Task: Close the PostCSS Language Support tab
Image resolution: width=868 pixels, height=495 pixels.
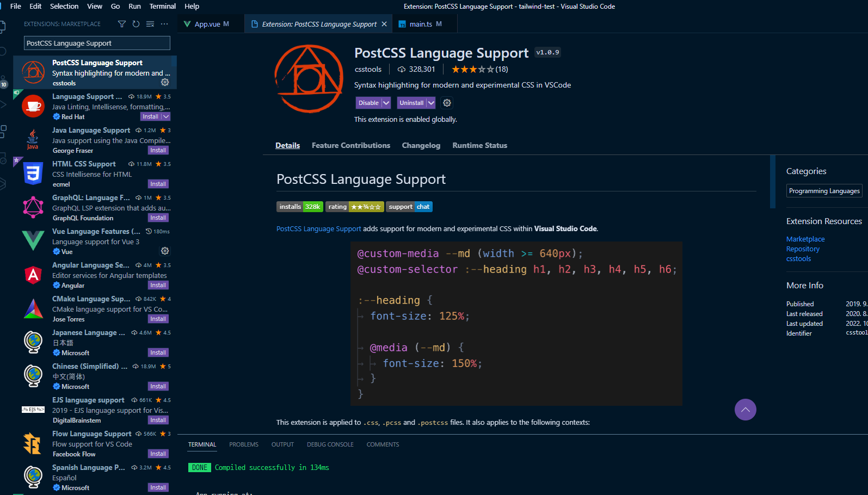Action: (384, 24)
